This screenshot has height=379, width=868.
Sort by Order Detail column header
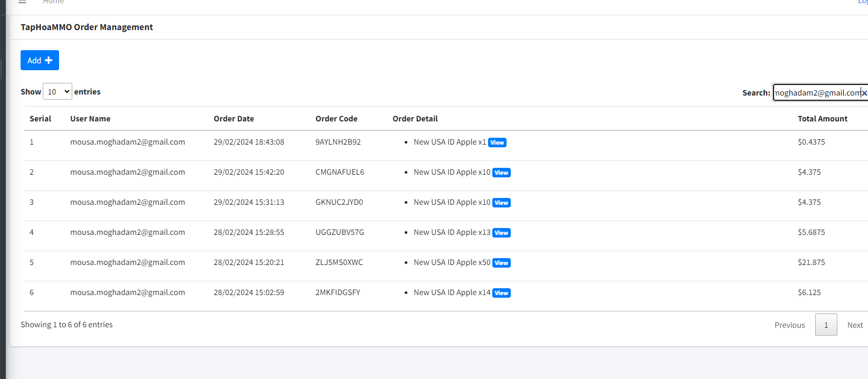pyautogui.click(x=415, y=119)
